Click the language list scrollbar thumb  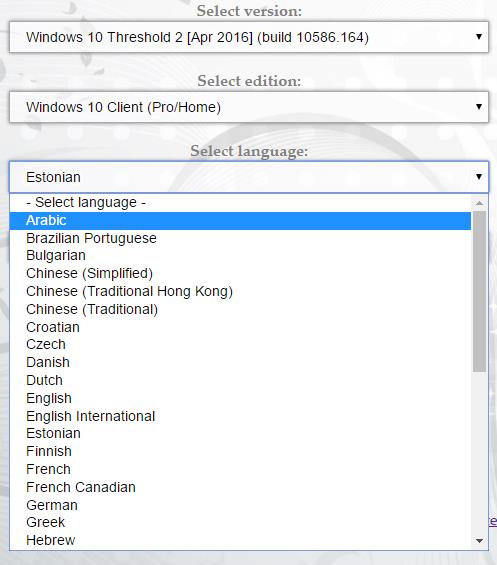479,292
